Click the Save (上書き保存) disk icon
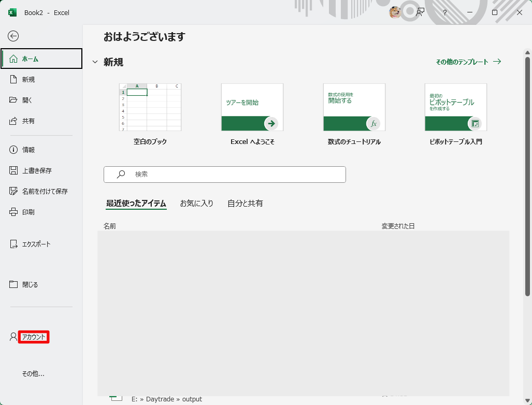The width and height of the screenshot is (532, 405). [13, 170]
